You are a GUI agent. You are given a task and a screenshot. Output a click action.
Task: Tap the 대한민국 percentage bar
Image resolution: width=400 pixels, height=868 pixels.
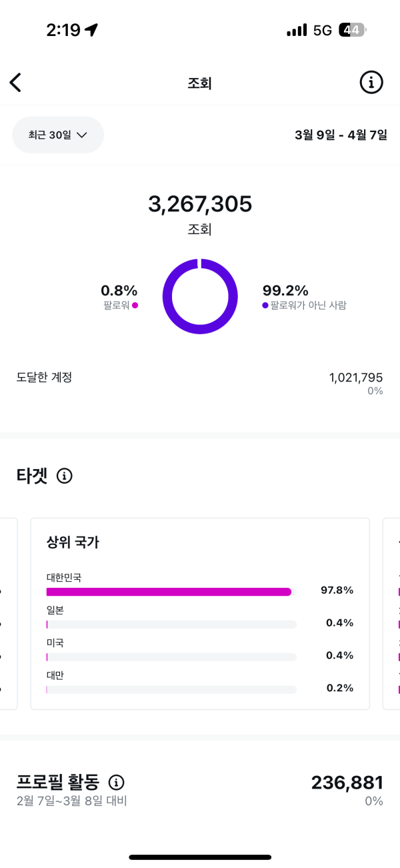(x=169, y=592)
